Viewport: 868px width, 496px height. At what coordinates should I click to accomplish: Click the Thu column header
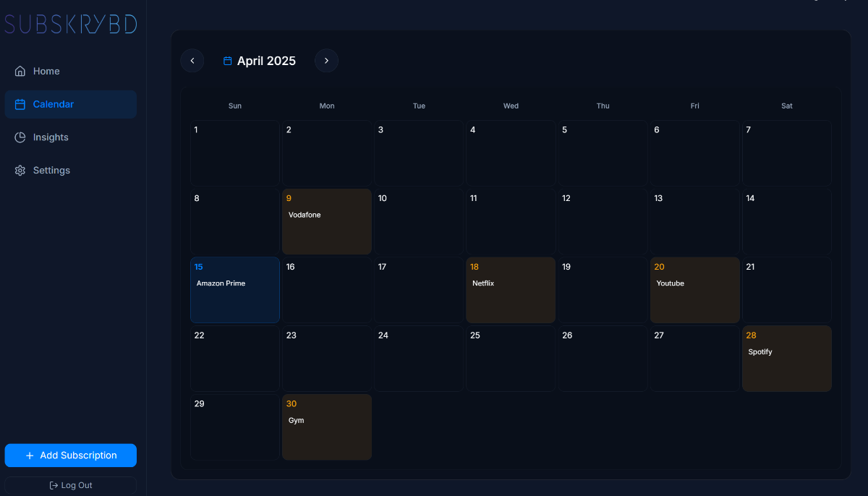click(603, 106)
